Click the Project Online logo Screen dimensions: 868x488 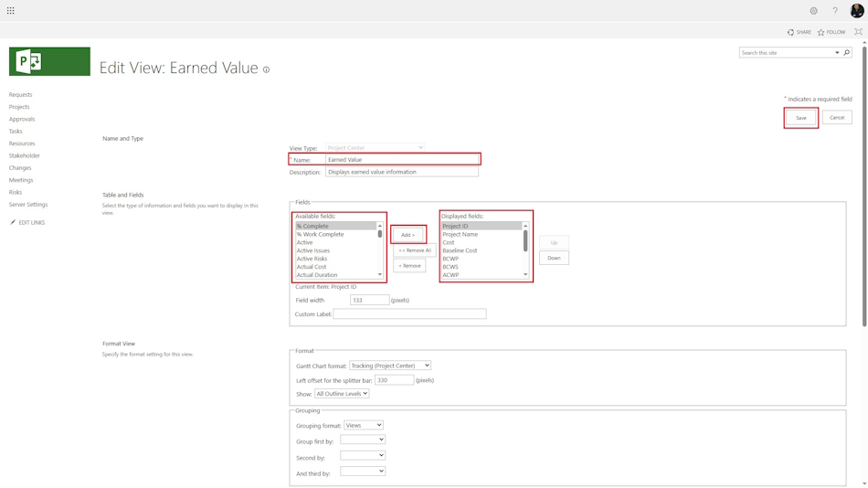[49, 61]
